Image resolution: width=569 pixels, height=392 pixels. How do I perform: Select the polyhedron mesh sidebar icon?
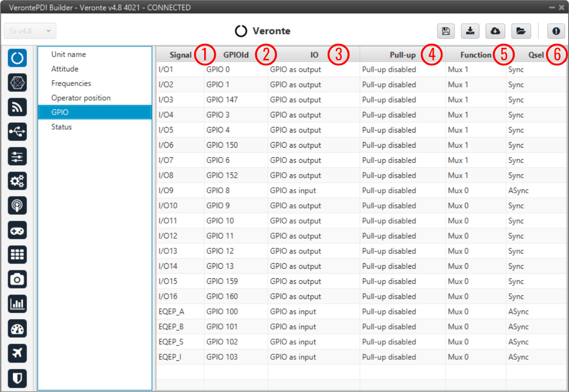(17, 83)
